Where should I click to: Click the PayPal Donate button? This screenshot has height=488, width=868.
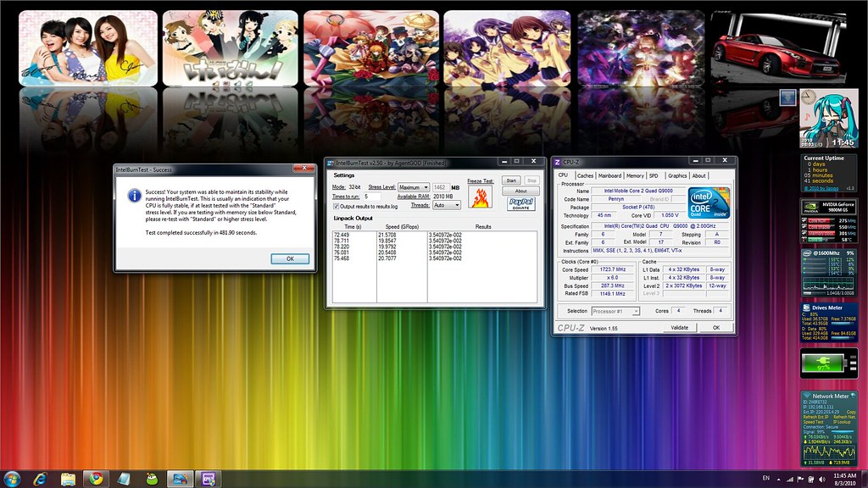click(x=521, y=203)
